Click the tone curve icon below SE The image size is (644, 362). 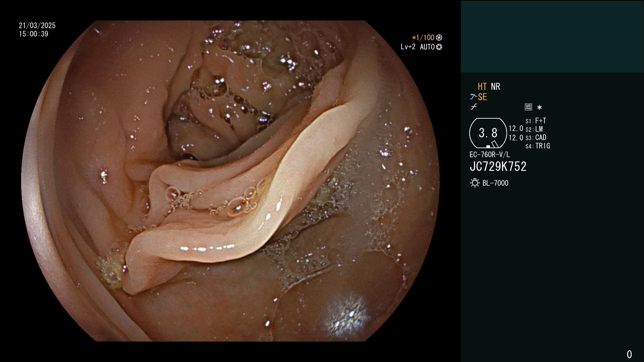474,107
